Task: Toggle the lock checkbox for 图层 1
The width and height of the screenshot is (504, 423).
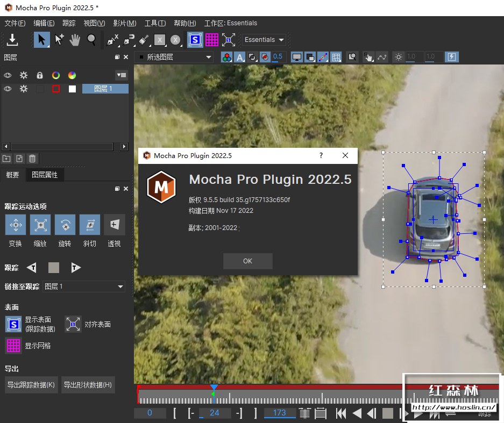Action: (40, 89)
